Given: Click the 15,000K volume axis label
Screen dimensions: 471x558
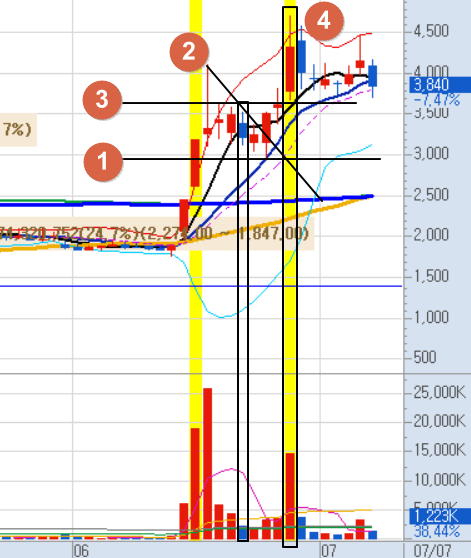Looking at the screenshot, I should point(440,451).
